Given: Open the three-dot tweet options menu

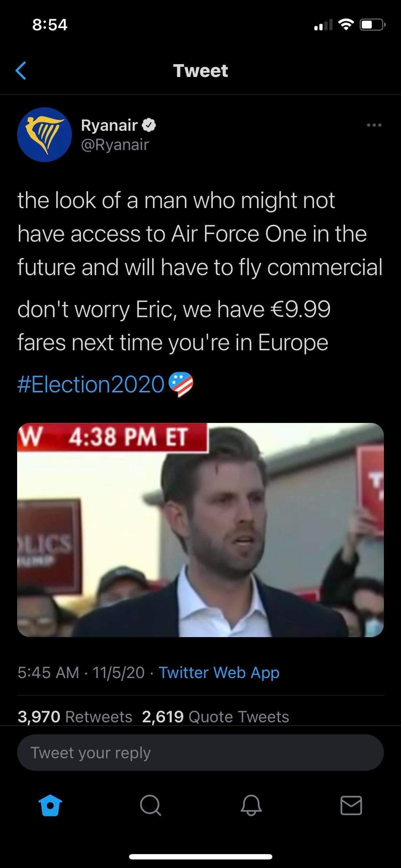Looking at the screenshot, I should [x=374, y=125].
